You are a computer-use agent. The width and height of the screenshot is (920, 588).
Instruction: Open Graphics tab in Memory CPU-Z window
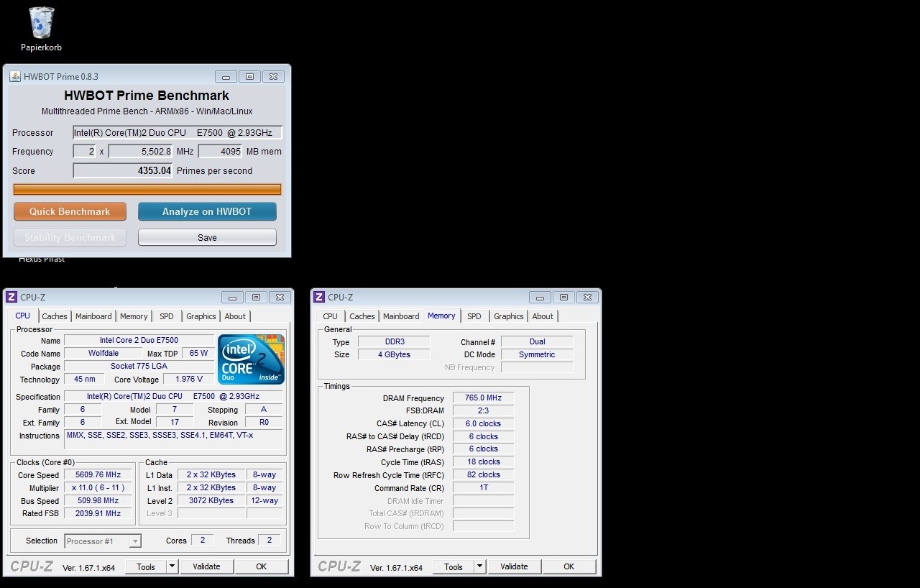509,316
